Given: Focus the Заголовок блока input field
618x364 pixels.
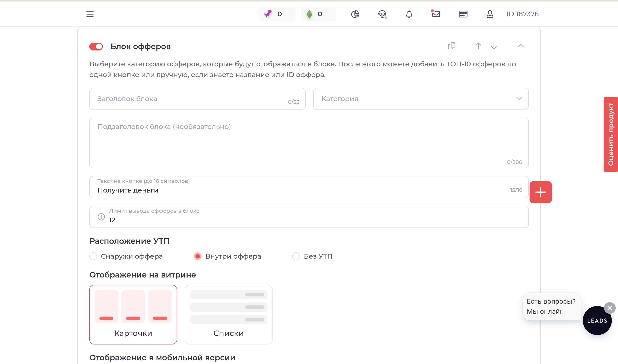Looking at the screenshot, I should pyautogui.click(x=197, y=99).
